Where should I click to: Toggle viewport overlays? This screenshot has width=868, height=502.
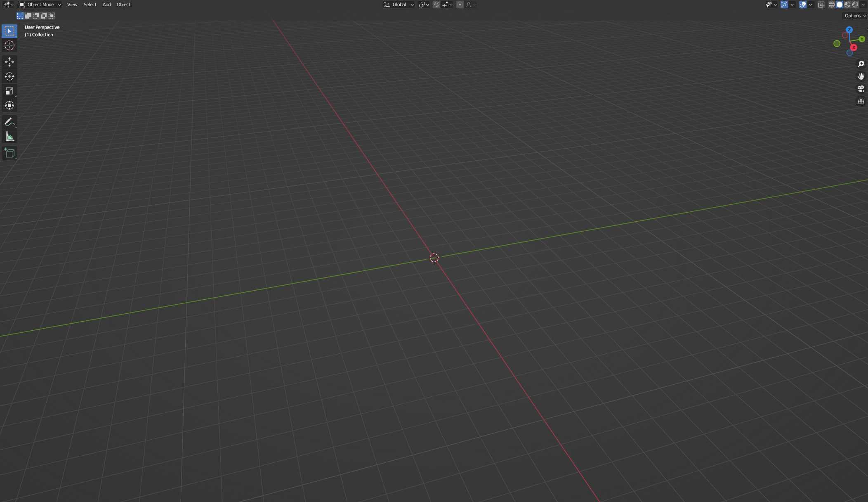[x=803, y=5]
